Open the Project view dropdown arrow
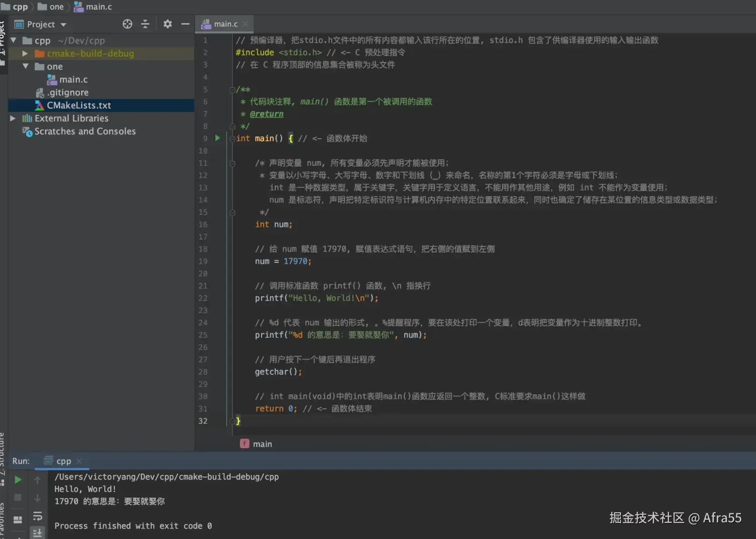 [64, 25]
